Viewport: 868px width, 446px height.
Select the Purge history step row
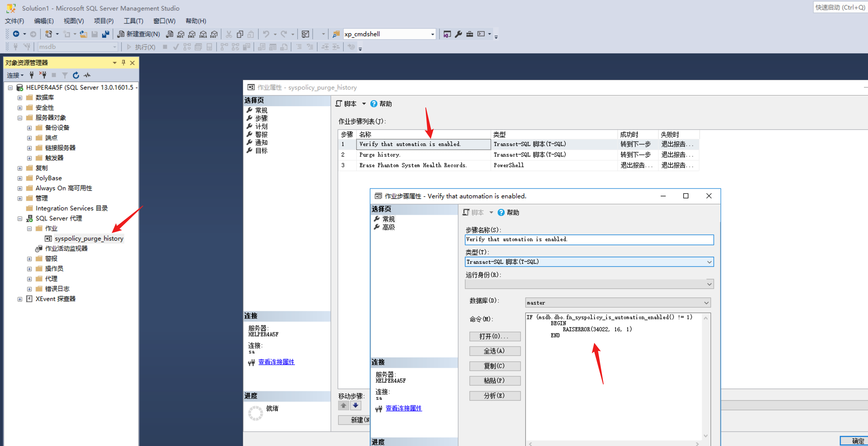tap(380, 155)
